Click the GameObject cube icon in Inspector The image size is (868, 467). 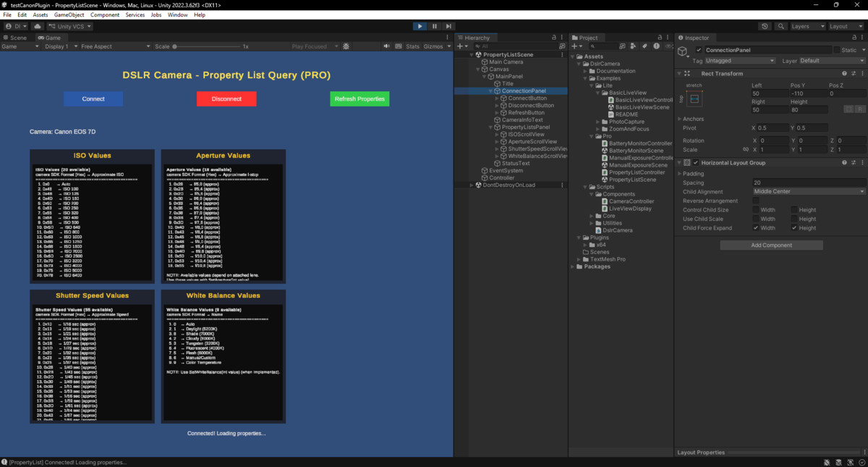pyautogui.click(x=684, y=51)
